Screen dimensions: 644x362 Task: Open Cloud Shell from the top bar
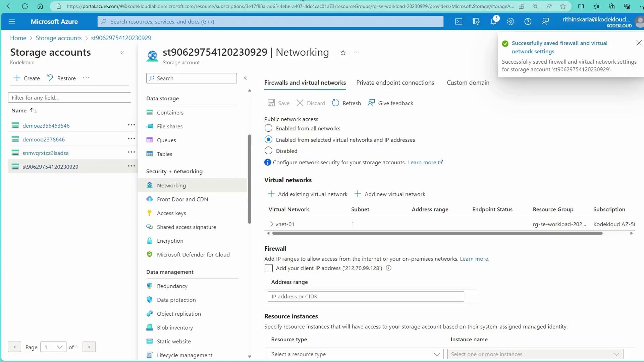(459, 21)
